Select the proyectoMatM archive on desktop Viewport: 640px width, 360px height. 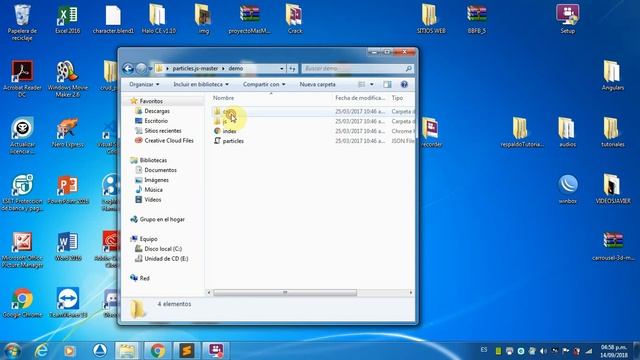[x=249, y=19]
